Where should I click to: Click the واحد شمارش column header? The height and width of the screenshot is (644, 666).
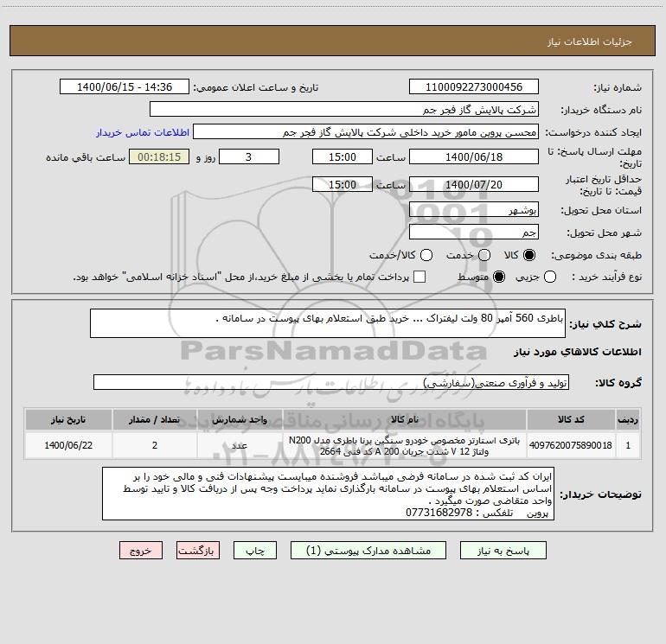point(240,419)
